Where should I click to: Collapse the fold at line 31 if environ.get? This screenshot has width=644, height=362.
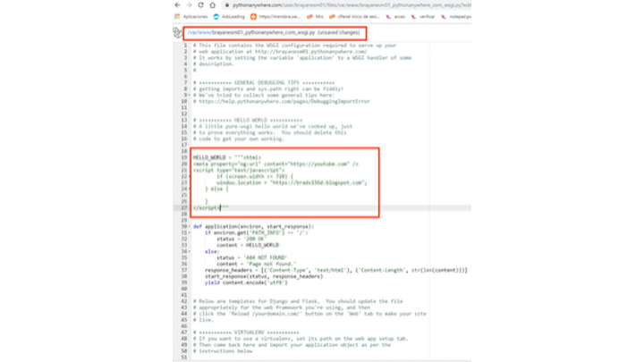tap(190, 232)
